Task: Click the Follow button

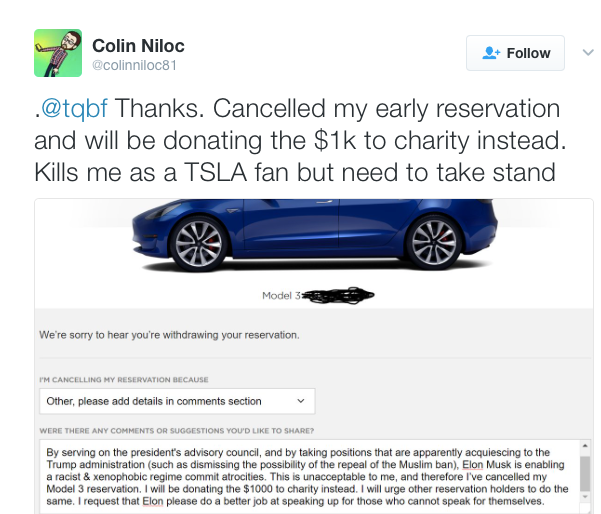Action: (515, 53)
